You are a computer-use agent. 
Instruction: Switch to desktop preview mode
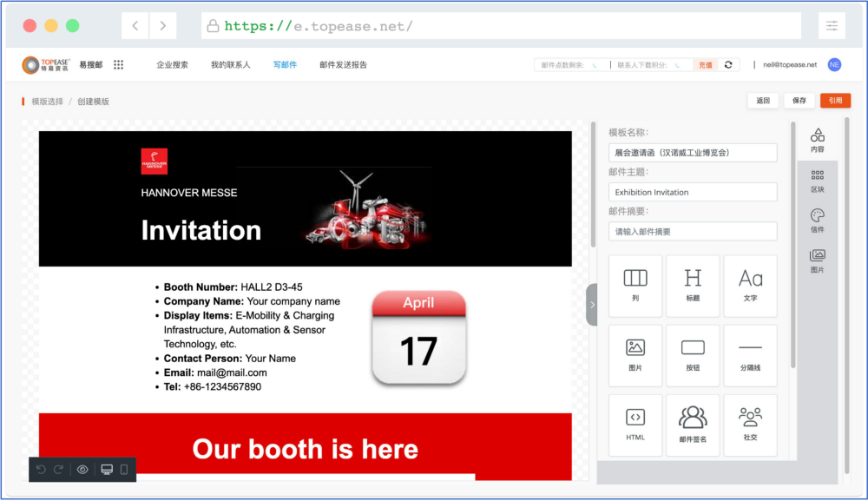(107, 470)
